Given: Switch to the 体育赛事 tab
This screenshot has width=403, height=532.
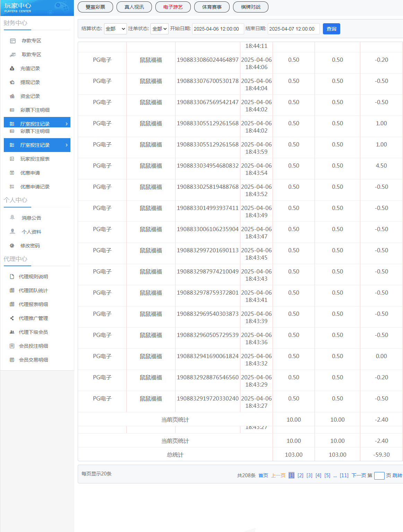Looking at the screenshot, I should pos(212,7).
